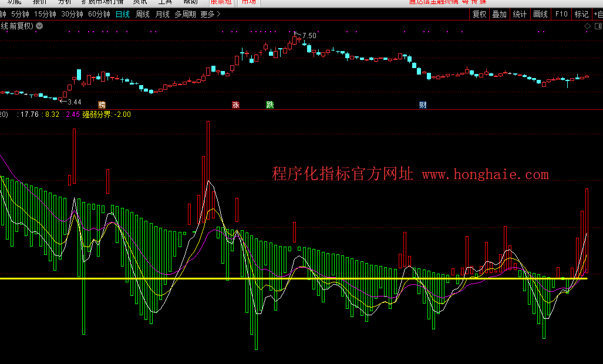Click the 7.50 high price label
This screenshot has height=364, width=603.
tap(309, 36)
